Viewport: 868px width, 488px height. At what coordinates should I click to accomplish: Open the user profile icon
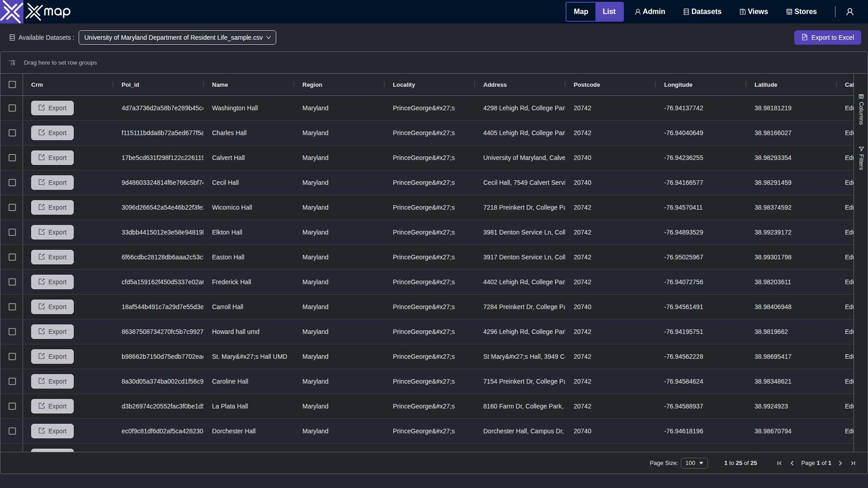pos(850,12)
